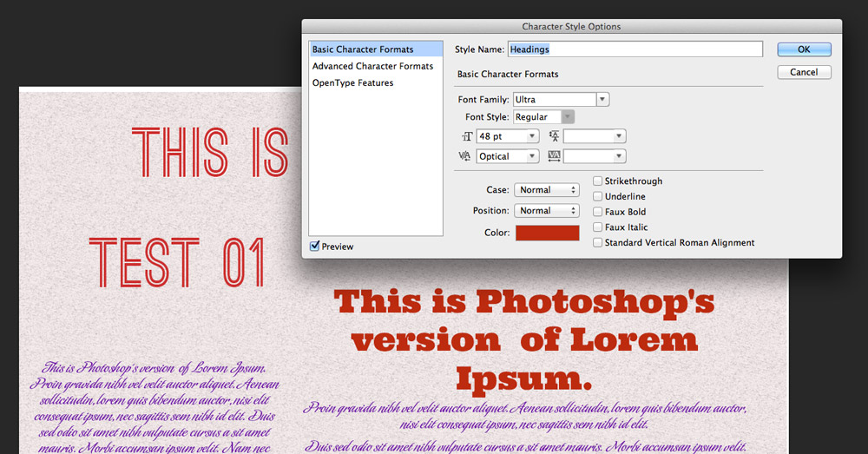
Task: Open the Optical kerning dropdown
Action: 531,156
